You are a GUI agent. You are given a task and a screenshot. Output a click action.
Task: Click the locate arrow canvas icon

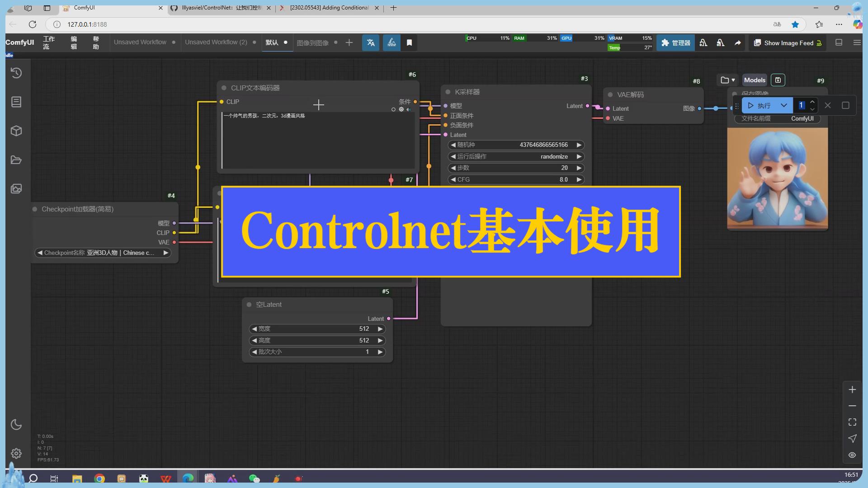point(852,438)
